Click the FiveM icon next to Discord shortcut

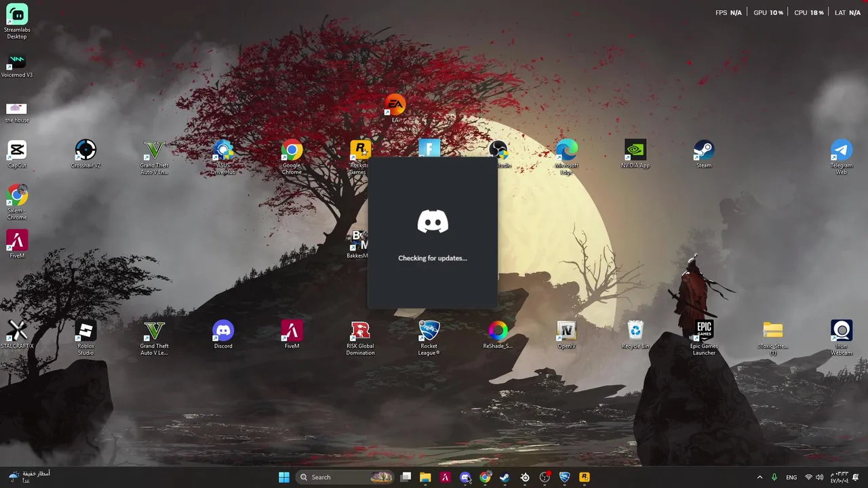pyautogui.click(x=292, y=335)
